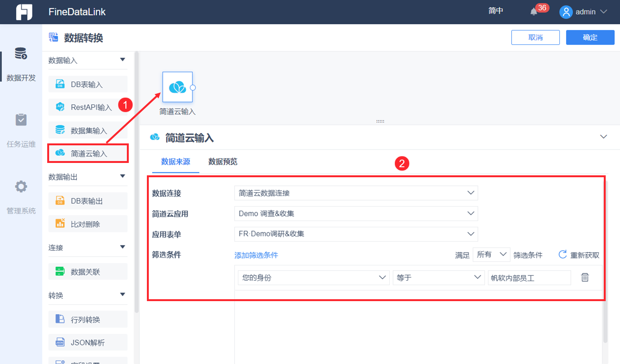Click the 重新获取 refresh icon
The image size is (620, 364).
coord(563,254)
